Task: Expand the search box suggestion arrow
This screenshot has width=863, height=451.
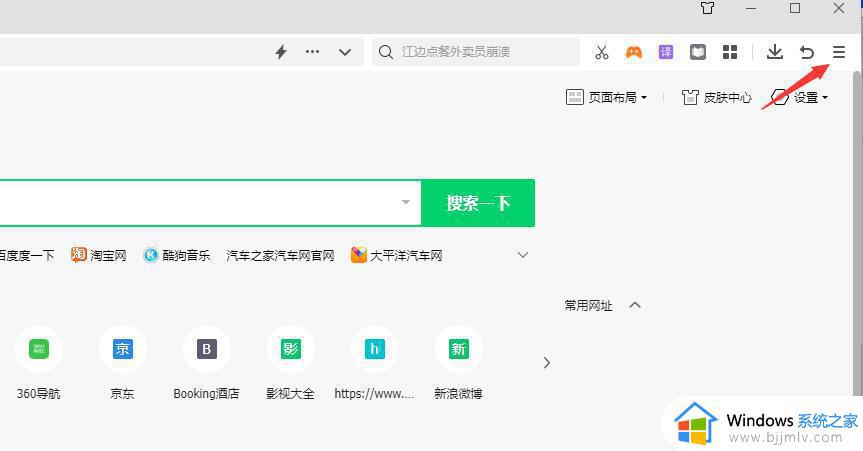Action: 406,202
